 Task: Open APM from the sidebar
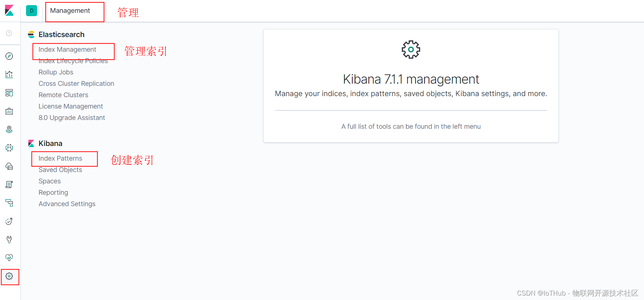point(9,203)
